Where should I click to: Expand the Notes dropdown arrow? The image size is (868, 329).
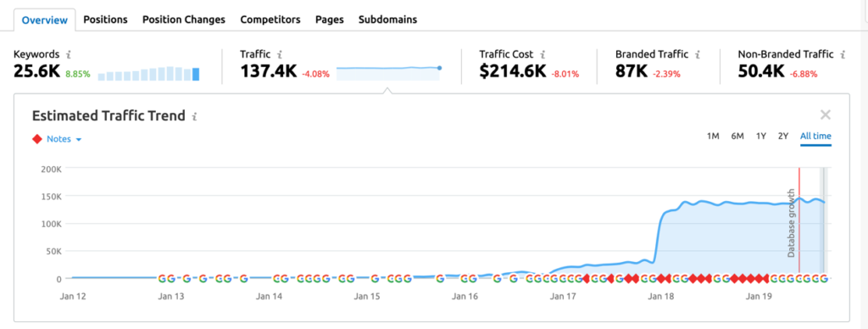tap(79, 140)
